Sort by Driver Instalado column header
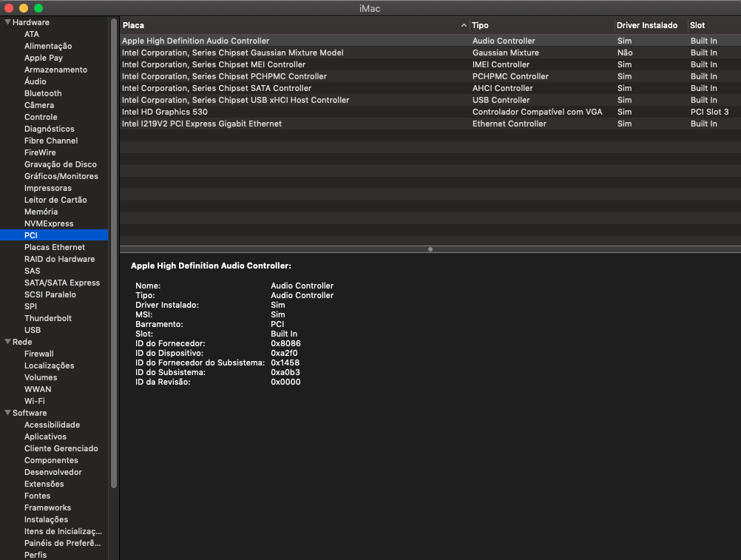Image resolution: width=741 pixels, height=560 pixels. click(647, 25)
